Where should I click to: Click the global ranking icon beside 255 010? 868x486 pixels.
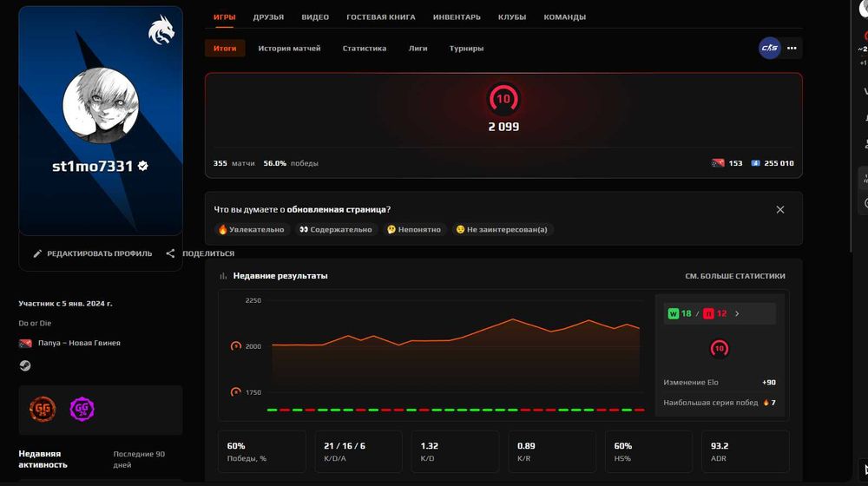756,163
